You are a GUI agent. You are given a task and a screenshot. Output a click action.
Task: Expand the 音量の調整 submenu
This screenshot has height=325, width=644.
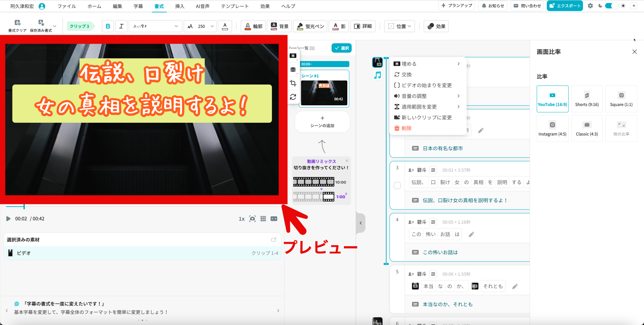pyautogui.click(x=428, y=96)
